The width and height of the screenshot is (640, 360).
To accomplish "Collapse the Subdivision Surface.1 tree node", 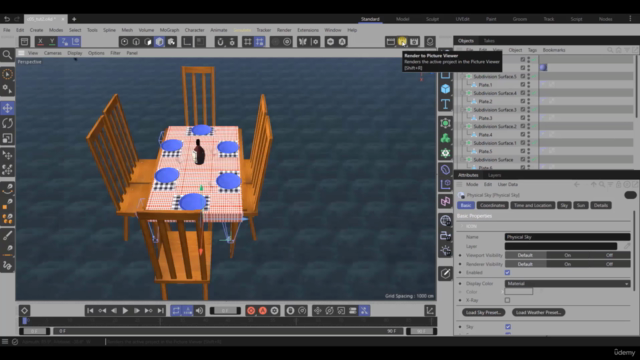I will click(x=462, y=143).
